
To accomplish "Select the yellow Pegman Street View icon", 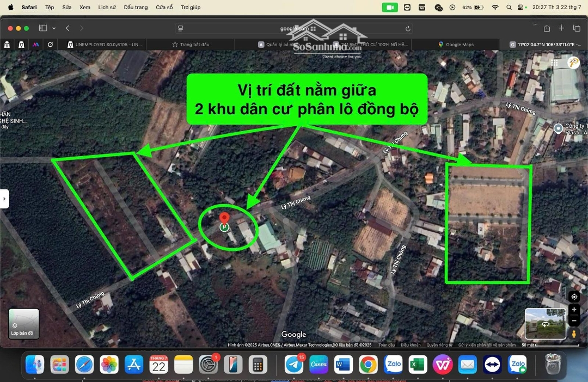I will [x=574, y=334].
